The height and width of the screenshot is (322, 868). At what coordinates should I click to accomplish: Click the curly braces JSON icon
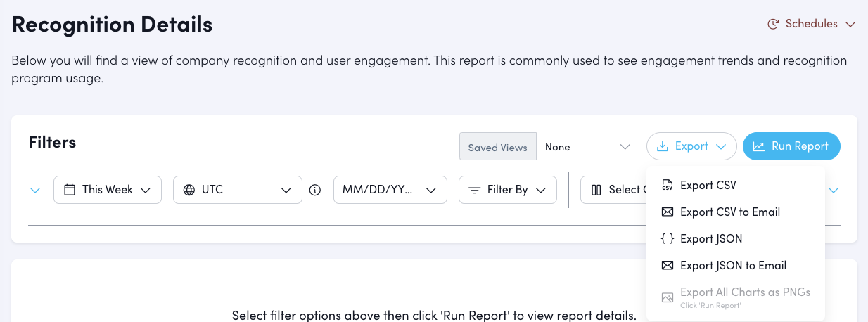(668, 239)
